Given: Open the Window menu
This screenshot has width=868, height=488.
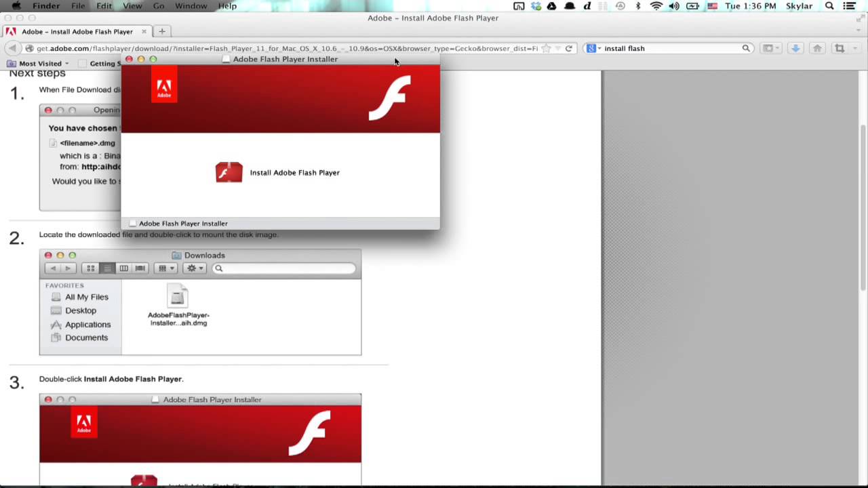Looking at the screenshot, I should [191, 6].
